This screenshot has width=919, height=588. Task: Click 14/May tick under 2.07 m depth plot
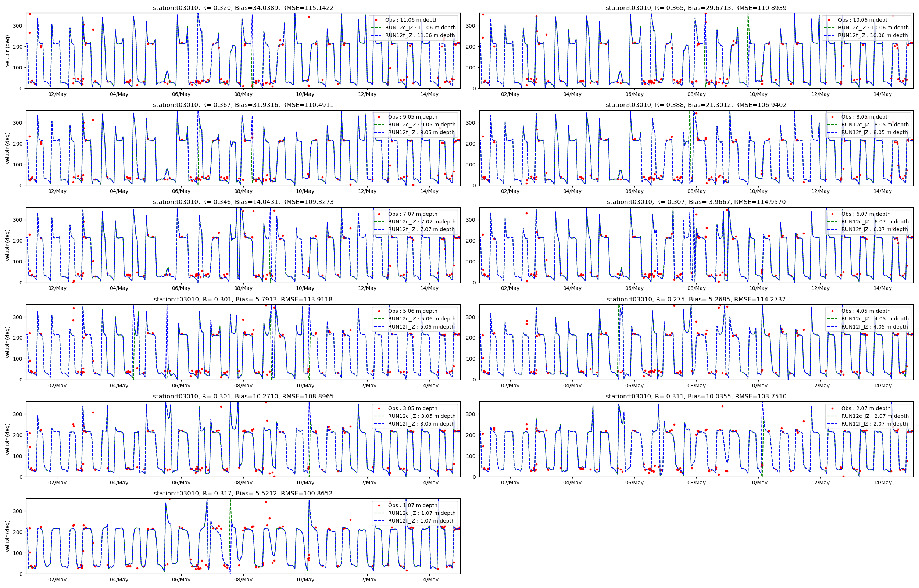click(882, 483)
